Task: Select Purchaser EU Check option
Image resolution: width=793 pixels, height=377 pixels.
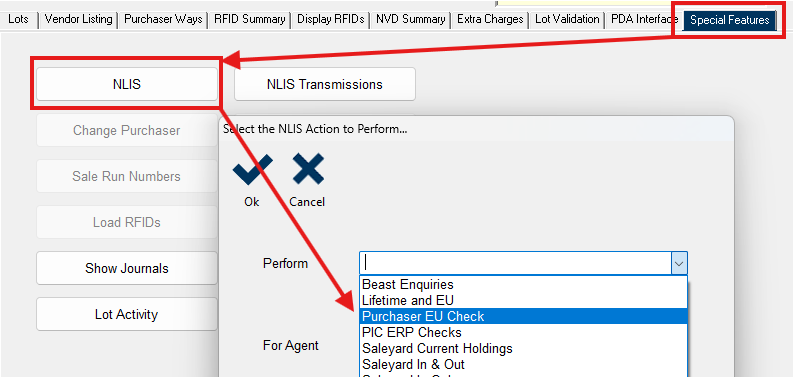Action: [x=523, y=316]
